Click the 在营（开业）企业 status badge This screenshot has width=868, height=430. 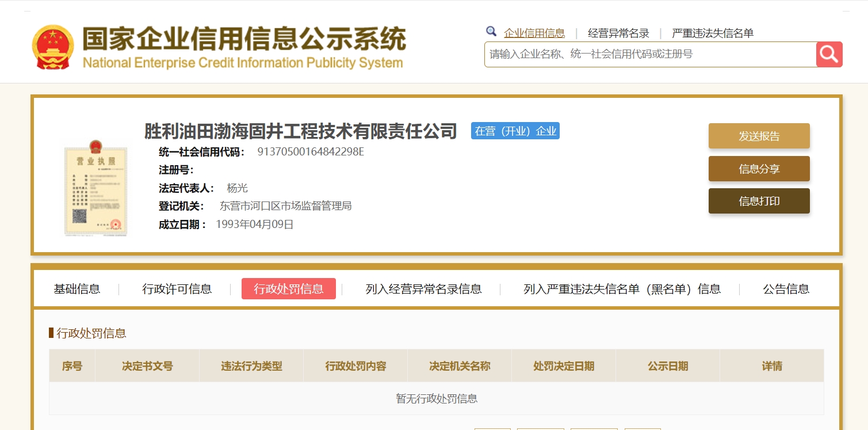(515, 131)
